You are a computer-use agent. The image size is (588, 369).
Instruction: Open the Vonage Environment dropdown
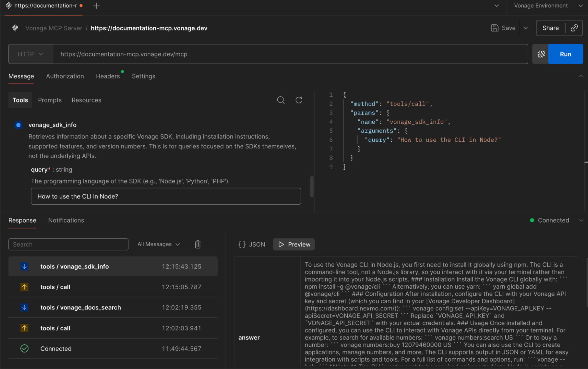click(547, 6)
